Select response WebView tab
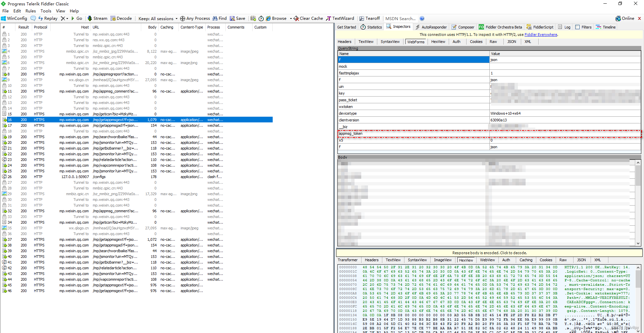The width and height of the screenshot is (644, 333). tap(487, 260)
